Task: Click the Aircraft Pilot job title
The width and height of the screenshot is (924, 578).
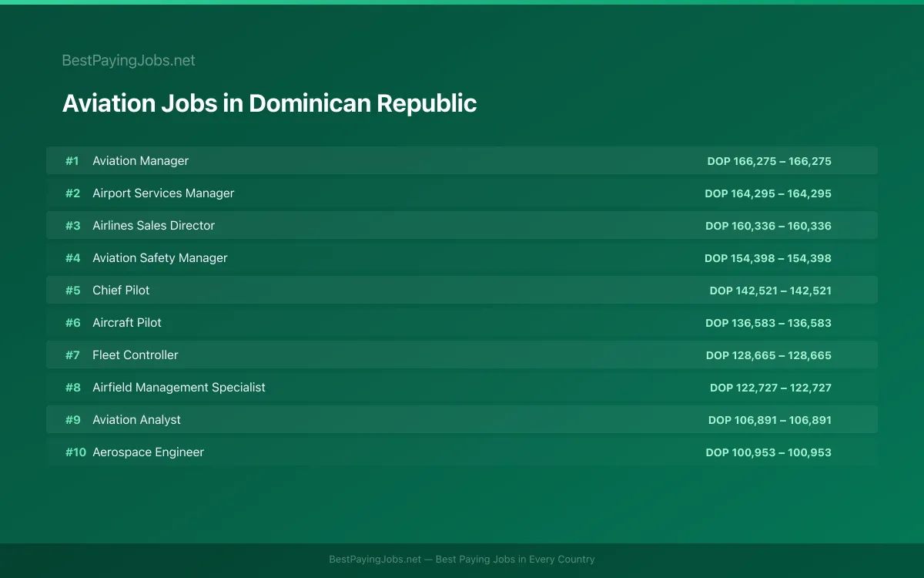Action: (127, 323)
